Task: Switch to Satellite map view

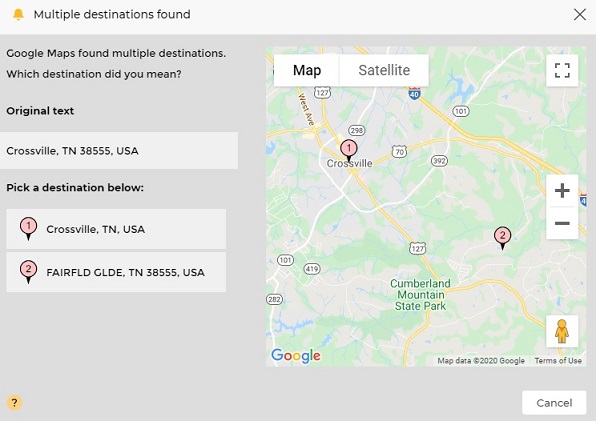Action: [x=384, y=70]
